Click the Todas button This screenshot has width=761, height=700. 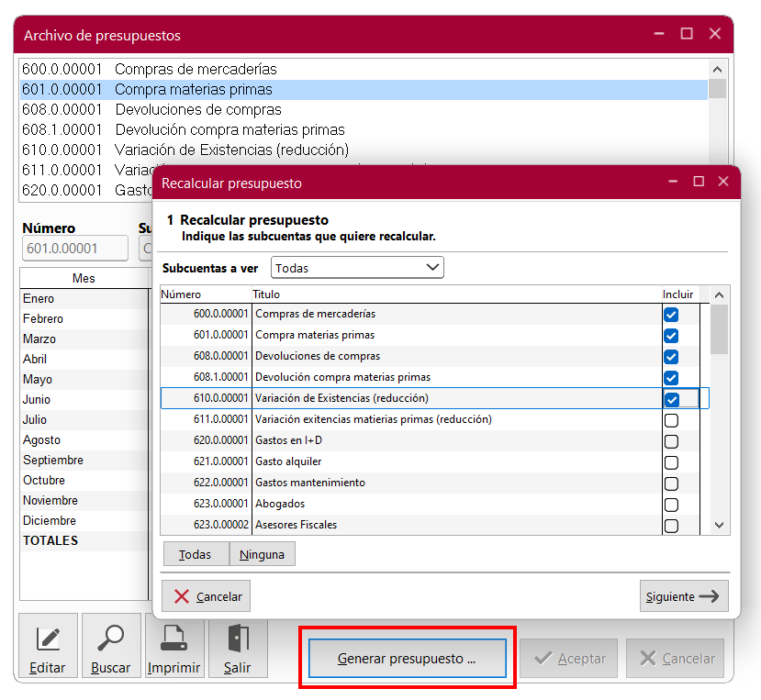pos(195,554)
